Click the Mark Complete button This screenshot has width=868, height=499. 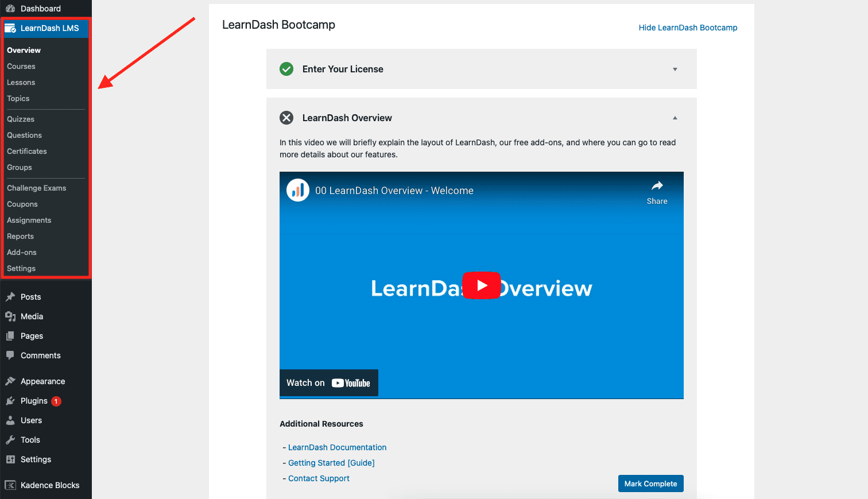pyautogui.click(x=651, y=483)
